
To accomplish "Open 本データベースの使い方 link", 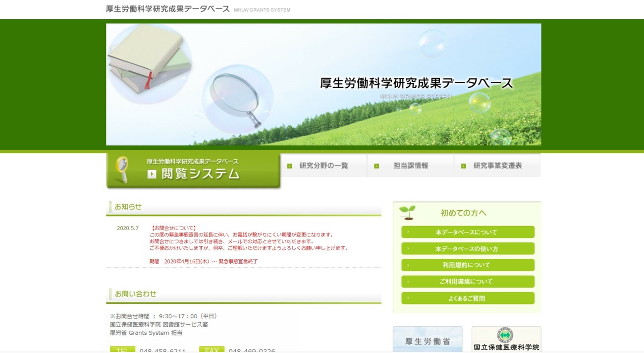I will 468,248.
